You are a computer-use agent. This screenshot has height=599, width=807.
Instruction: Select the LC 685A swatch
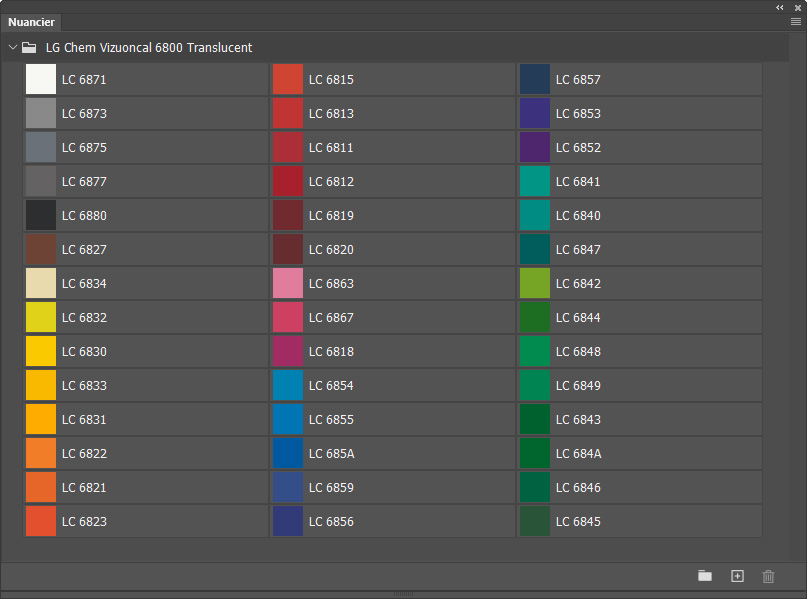288,453
